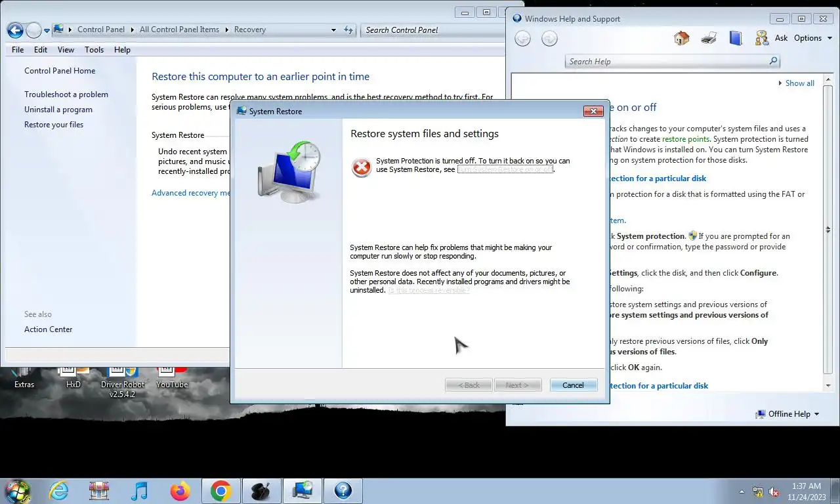
Task: Click the Offline Help monitor icon
Action: pos(760,414)
